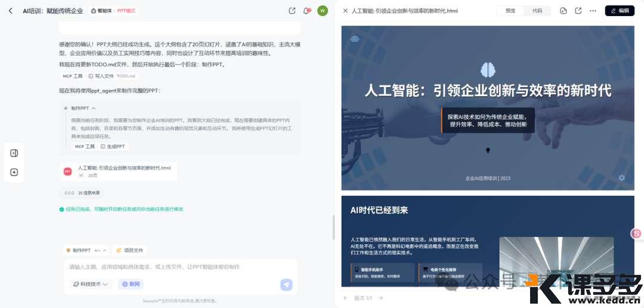Click the brain icon on title slide
Image resolution: width=644 pixels, height=308 pixels.
488,69
